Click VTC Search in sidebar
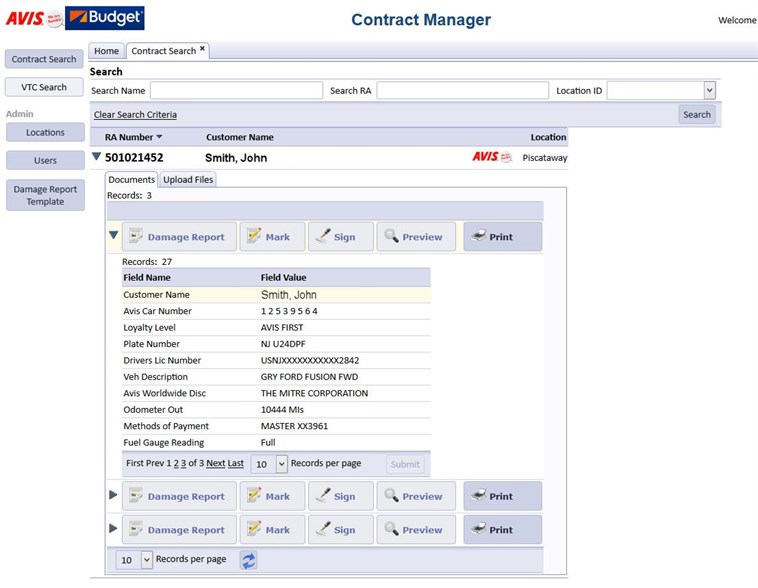The image size is (758, 588). (44, 87)
